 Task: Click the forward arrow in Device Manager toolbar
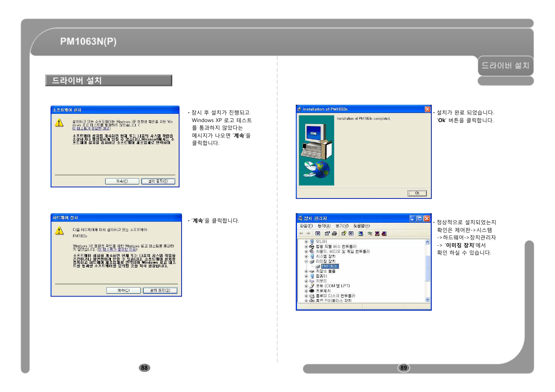coord(308,233)
